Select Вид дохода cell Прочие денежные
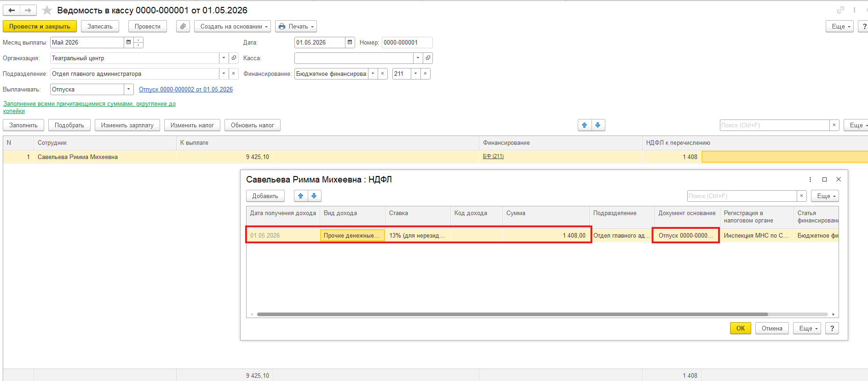 352,235
